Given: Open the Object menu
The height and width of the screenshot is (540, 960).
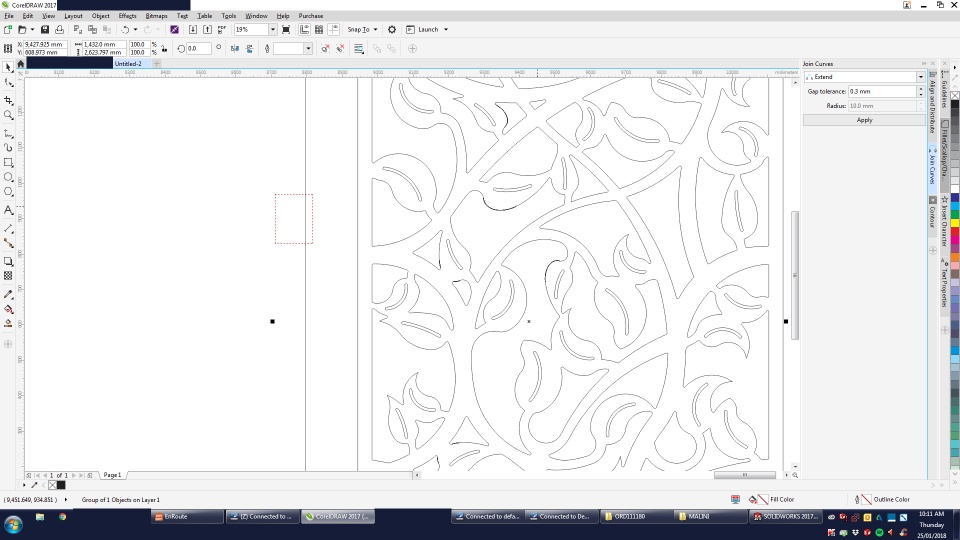Looking at the screenshot, I should (x=100, y=16).
